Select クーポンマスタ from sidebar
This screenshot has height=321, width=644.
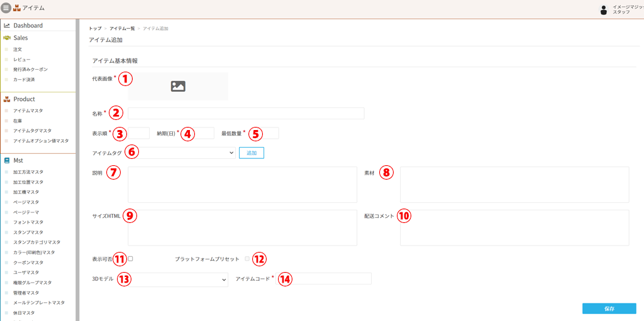point(28,263)
